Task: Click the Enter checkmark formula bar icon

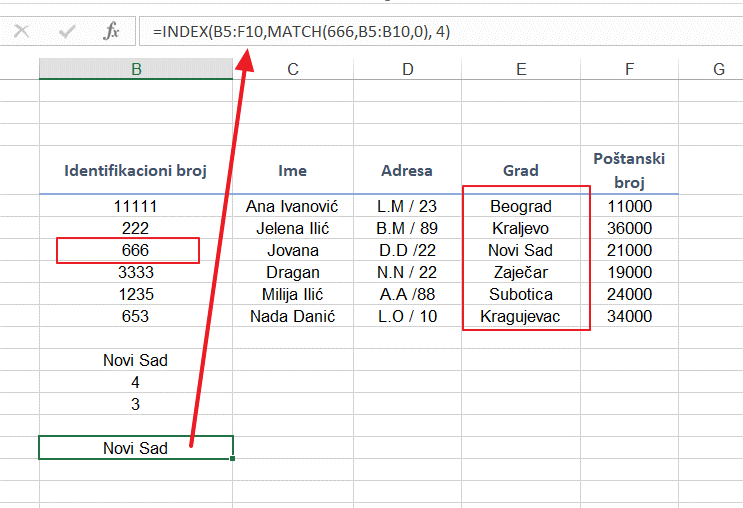Action: tap(67, 32)
